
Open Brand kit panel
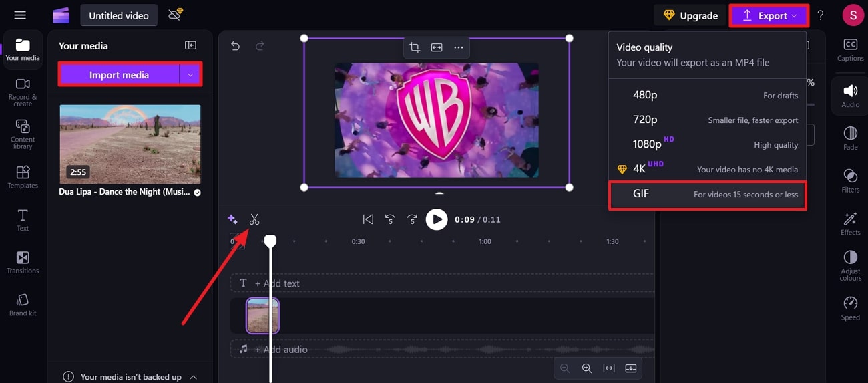[x=23, y=305]
